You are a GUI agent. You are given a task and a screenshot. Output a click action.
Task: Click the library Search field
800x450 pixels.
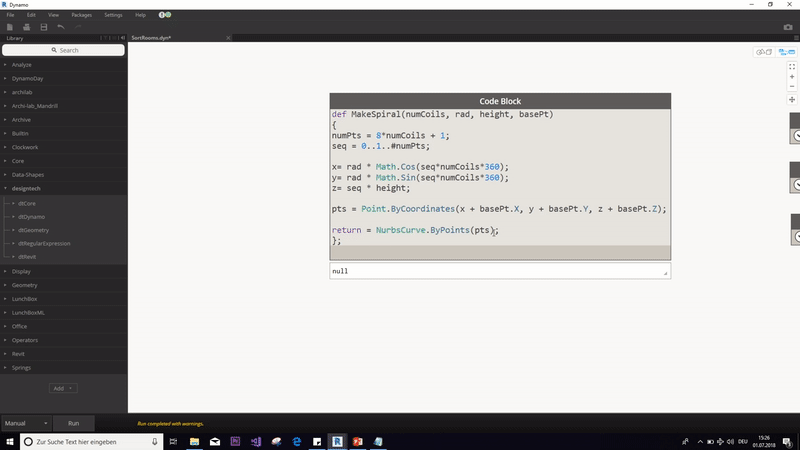click(64, 50)
